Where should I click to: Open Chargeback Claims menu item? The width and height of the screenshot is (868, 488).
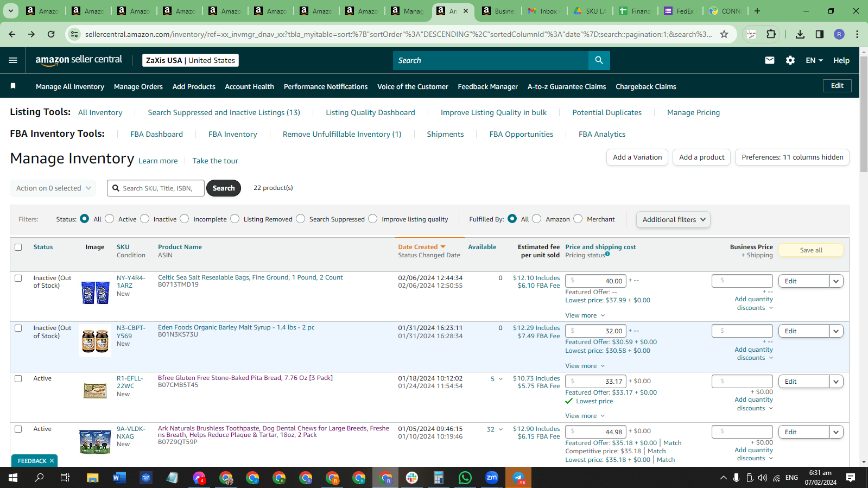(x=646, y=86)
